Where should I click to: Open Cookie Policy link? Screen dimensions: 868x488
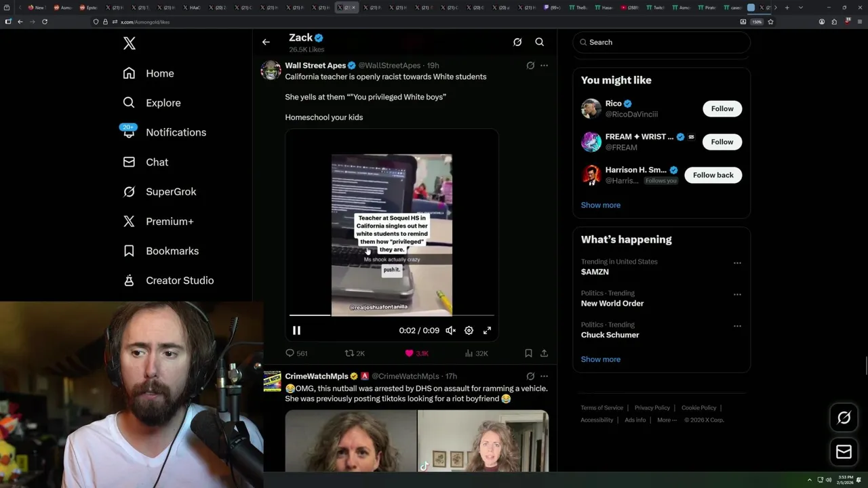[x=698, y=408]
